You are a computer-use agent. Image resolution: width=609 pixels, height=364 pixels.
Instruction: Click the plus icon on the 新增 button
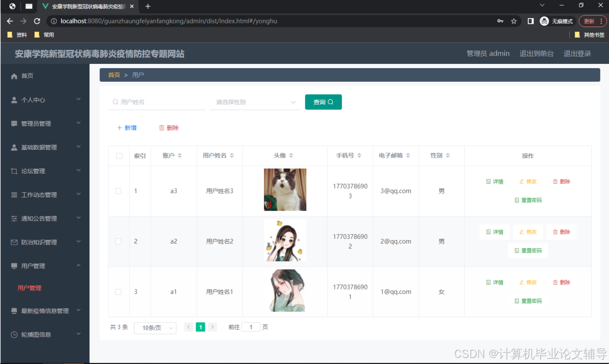pos(119,127)
